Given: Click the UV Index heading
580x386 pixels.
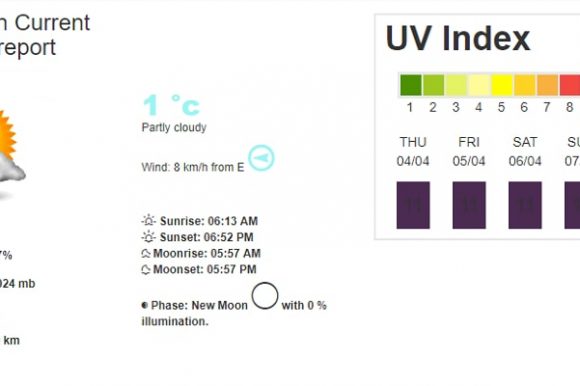Looking at the screenshot, I should [x=458, y=38].
